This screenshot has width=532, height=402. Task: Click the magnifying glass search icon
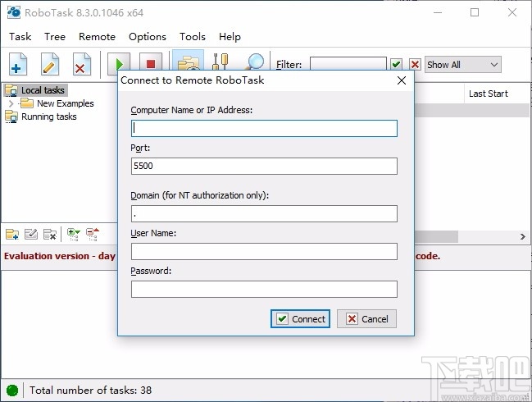coord(254,61)
